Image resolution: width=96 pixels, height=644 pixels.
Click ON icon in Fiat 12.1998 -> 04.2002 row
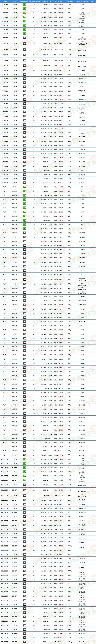[x=25, y=388]
